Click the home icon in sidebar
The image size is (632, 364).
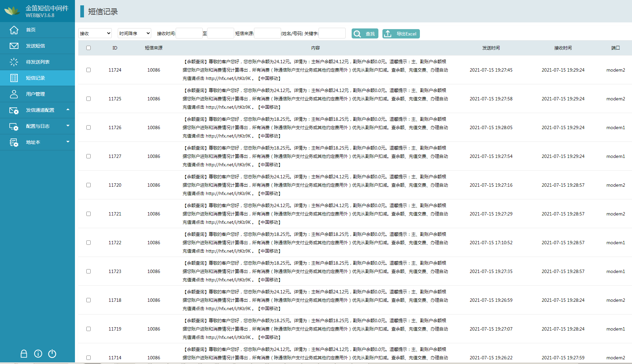pos(14,30)
